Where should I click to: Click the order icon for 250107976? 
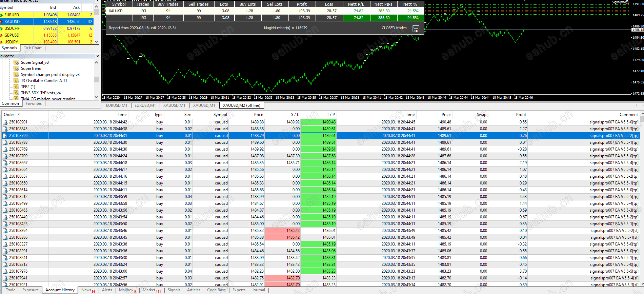[5, 271]
